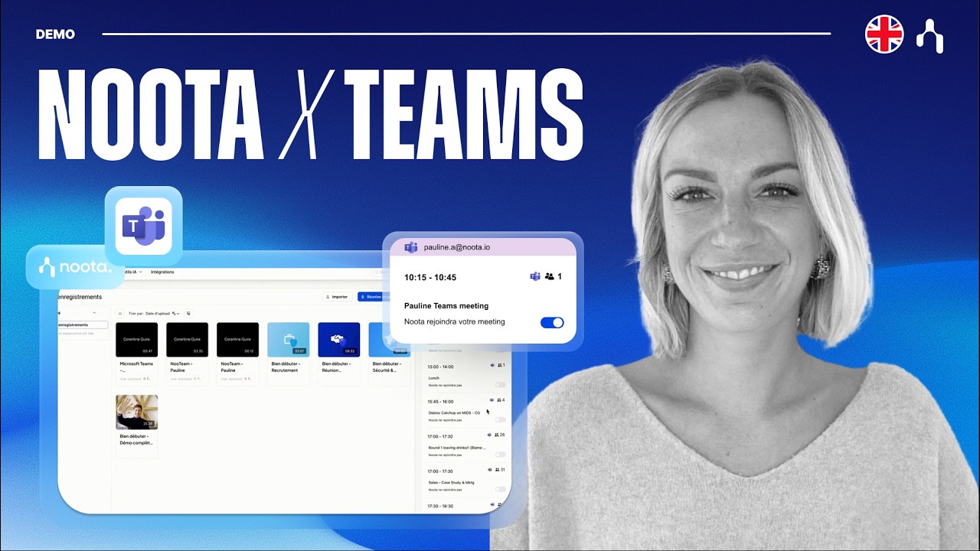Disable 'Noota rejoindra votre meeting' toggle

(552, 322)
